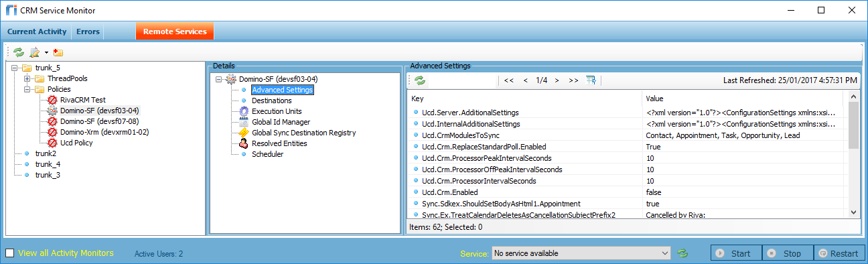Open Destinations in the Details tree

tap(271, 101)
